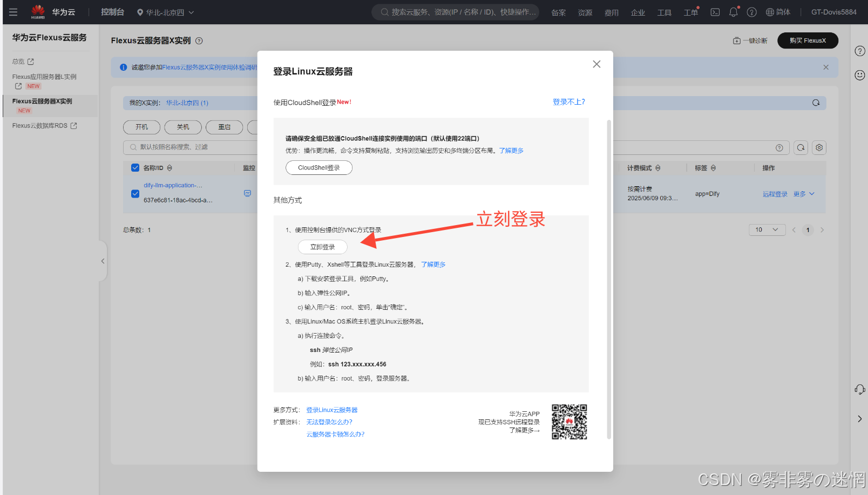This screenshot has width=868, height=495.
Task: Open customer service headset icon
Action: click(859, 389)
